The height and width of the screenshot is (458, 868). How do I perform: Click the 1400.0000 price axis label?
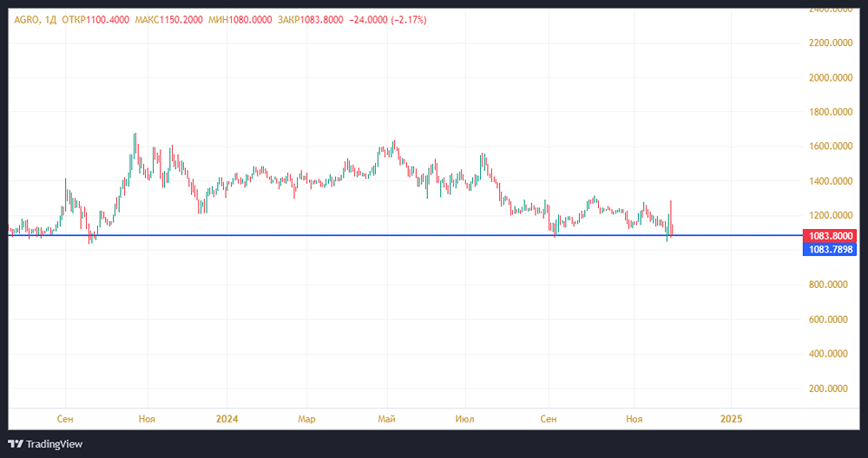pyautogui.click(x=829, y=181)
